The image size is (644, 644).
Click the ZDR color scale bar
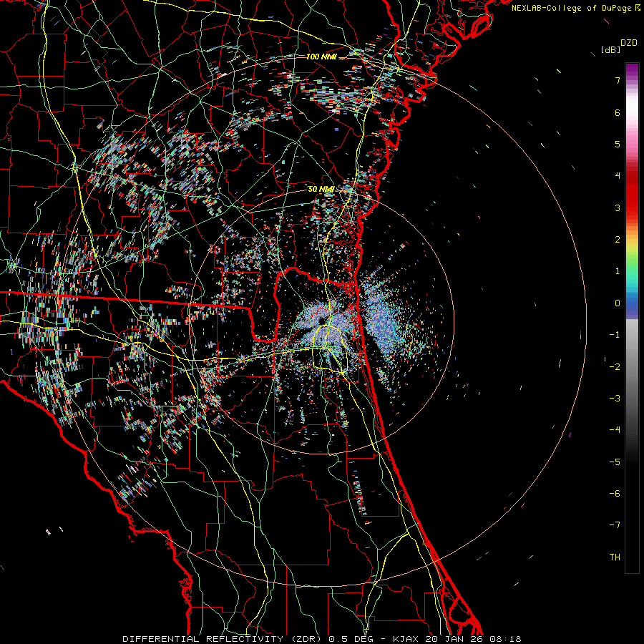click(x=632, y=318)
